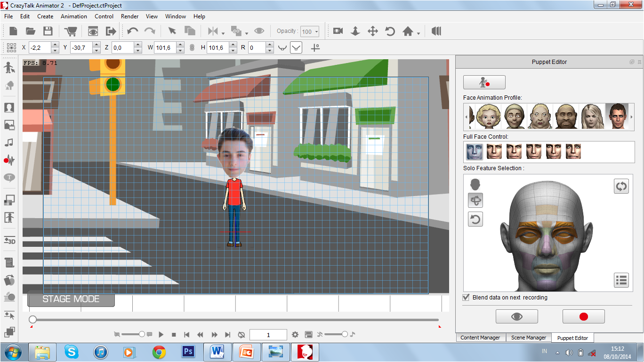Select the camera icon on the toolbar

pos(338,31)
